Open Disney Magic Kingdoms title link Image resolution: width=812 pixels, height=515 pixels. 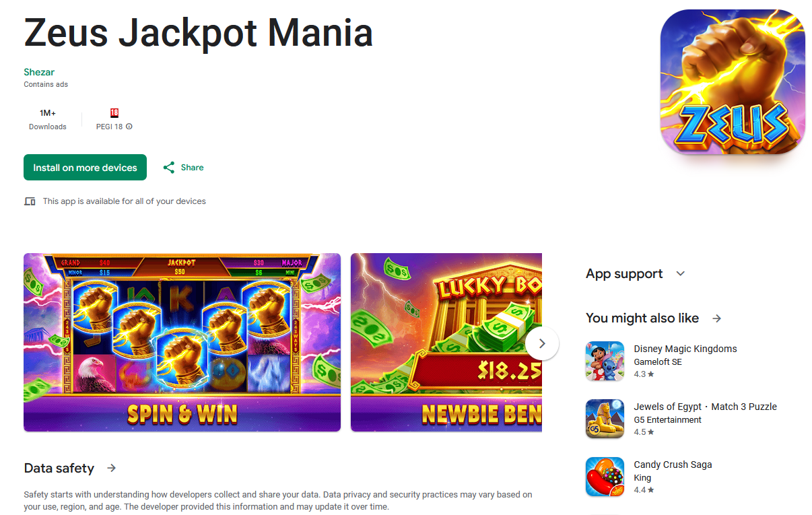(685, 349)
